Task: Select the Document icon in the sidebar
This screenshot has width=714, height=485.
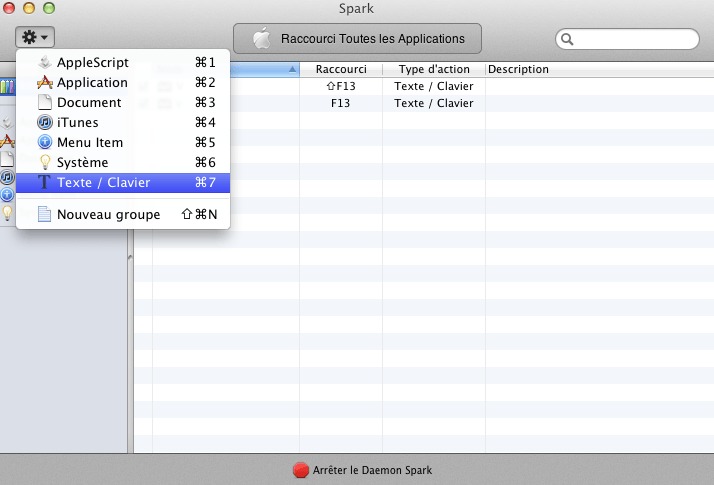Action: click(x=7, y=158)
